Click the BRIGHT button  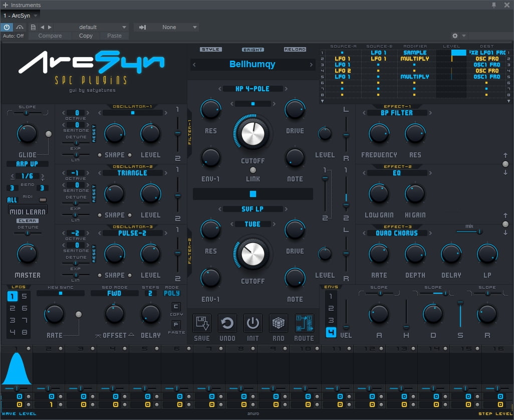click(x=252, y=50)
